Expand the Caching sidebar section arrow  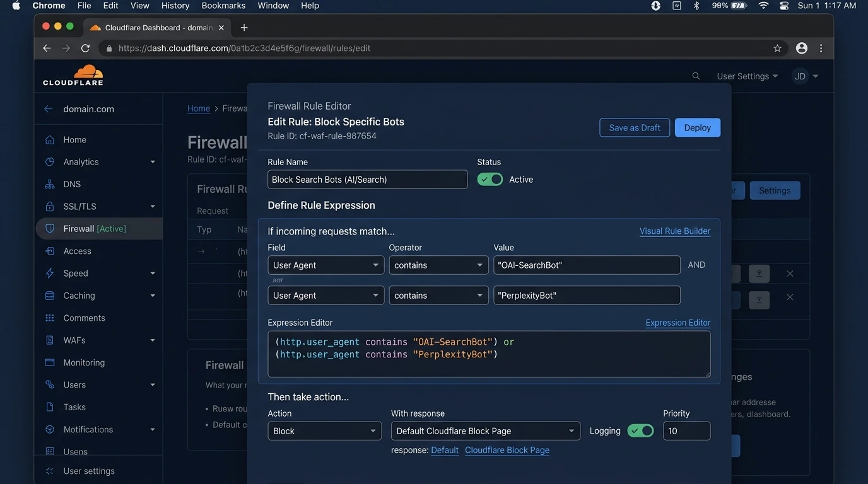(153, 296)
